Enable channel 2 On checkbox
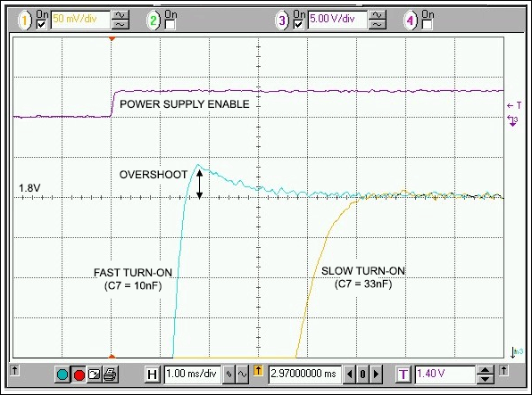This screenshot has height=395, width=532. 170,25
